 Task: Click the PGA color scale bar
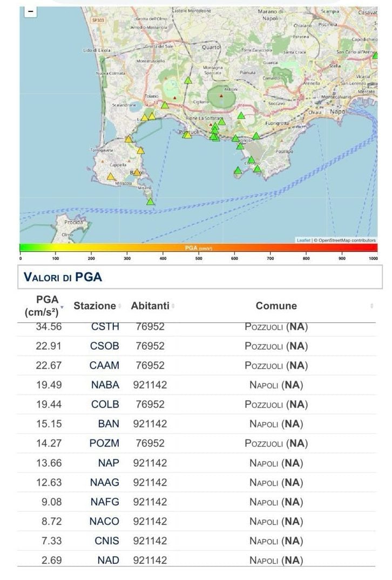click(199, 248)
